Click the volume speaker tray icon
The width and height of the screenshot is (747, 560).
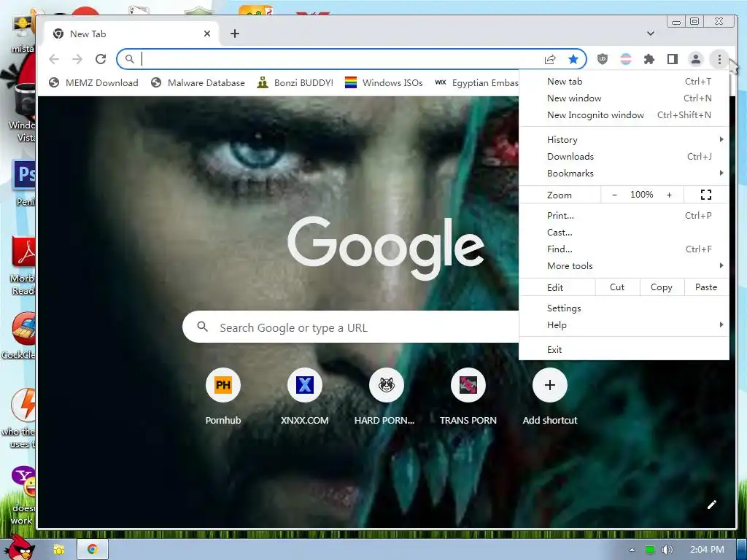(667, 550)
